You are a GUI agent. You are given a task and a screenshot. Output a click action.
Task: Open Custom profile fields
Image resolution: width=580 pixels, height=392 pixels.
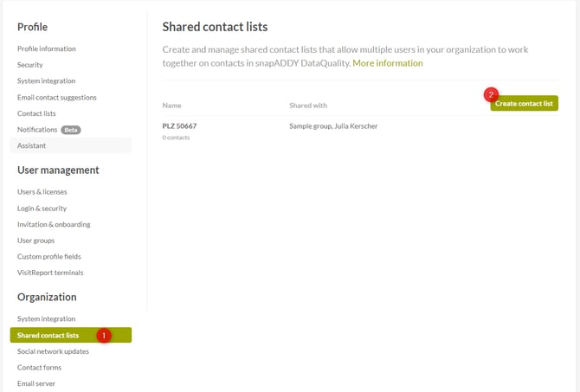pos(48,257)
